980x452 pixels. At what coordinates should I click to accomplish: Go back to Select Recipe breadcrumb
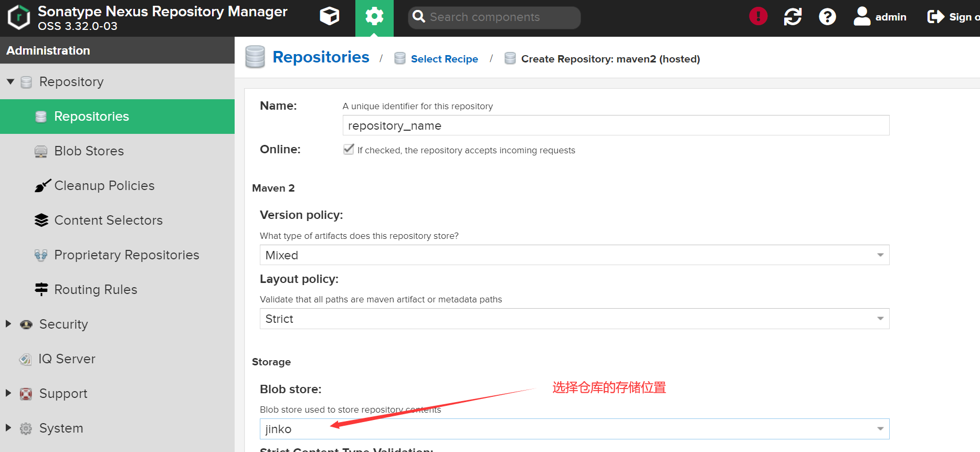point(444,59)
